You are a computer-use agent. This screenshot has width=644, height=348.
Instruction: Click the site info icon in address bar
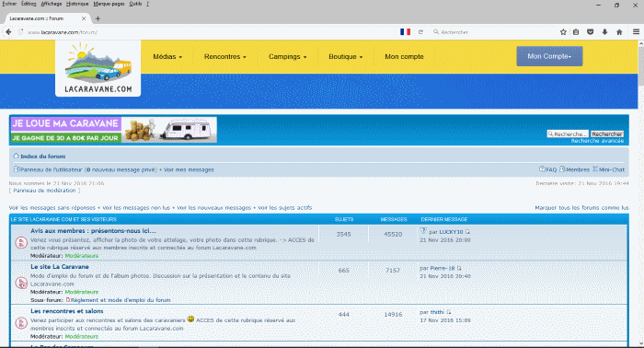[20, 32]
